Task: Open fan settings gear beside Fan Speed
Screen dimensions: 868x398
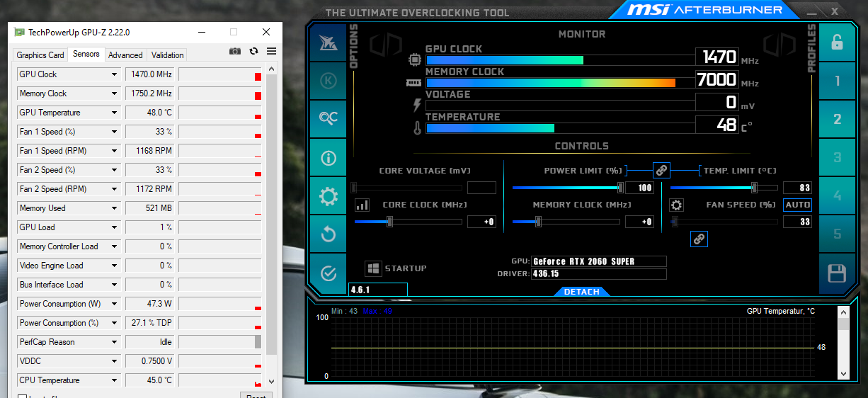Action: coord(677,205)
